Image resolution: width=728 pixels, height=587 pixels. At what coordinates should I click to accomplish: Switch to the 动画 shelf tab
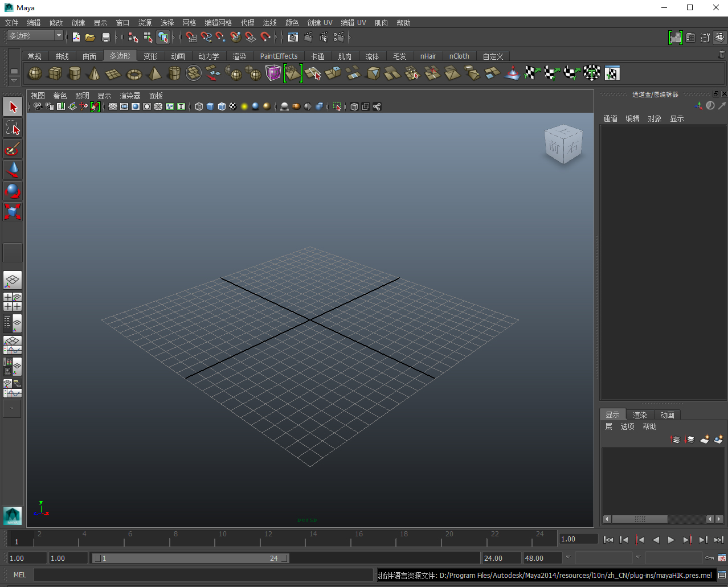(178, 56)
